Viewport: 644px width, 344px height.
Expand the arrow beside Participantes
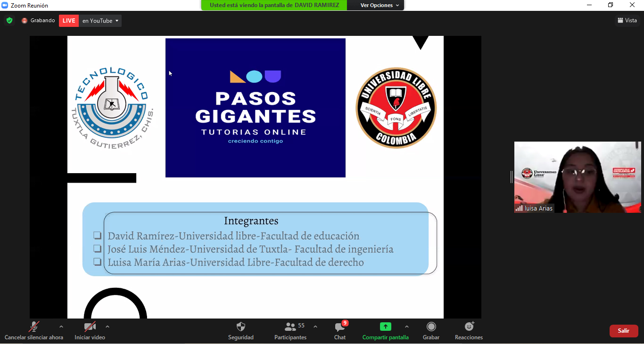[x=315, y=327]
